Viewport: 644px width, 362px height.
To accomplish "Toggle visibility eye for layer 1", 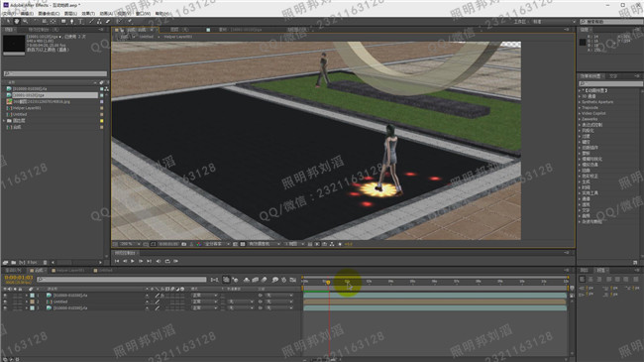I will [x=5, y=296].
